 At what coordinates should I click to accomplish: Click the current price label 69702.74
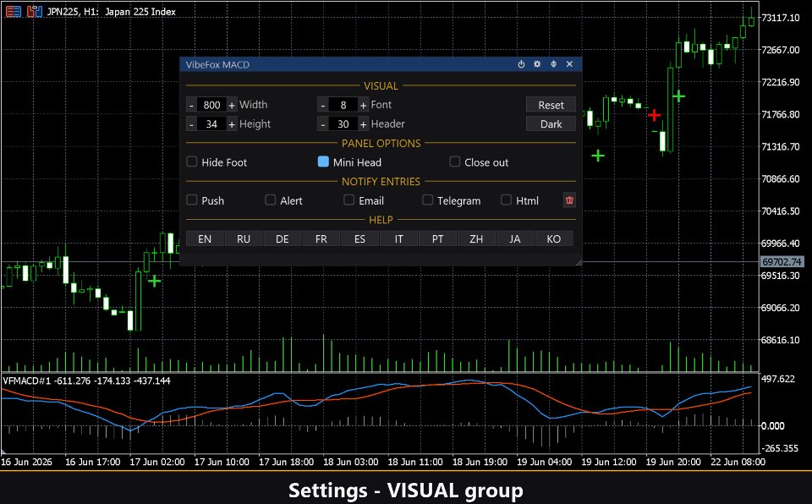tap(782, 262)
